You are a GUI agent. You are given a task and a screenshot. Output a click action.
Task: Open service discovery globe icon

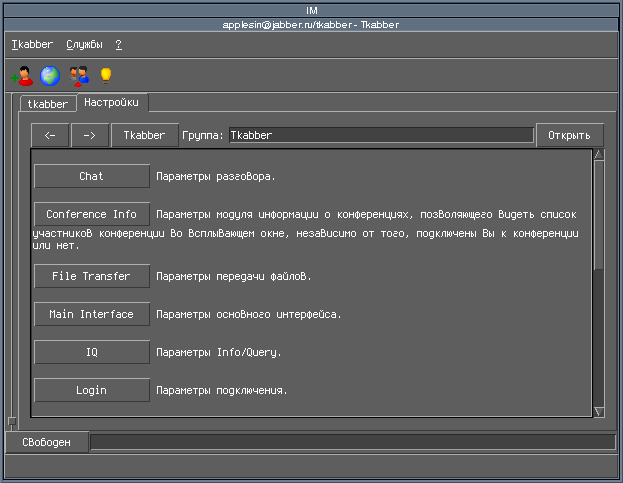tap(49, 75)
